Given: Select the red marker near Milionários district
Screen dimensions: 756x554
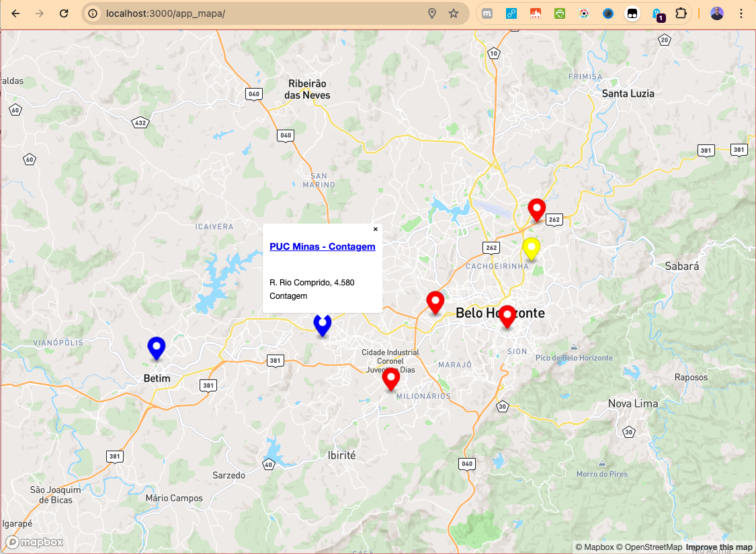Looking at the screenshot, I should [391, 379].
